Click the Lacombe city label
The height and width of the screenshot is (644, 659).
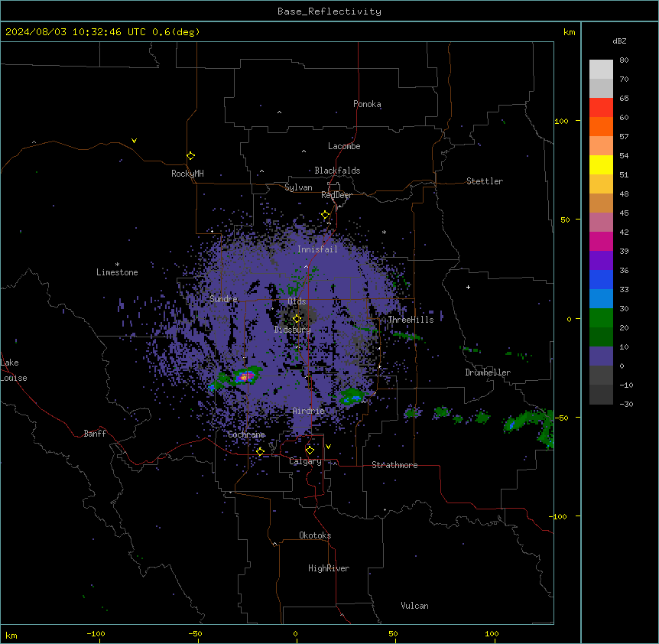(x=344, y=146)
